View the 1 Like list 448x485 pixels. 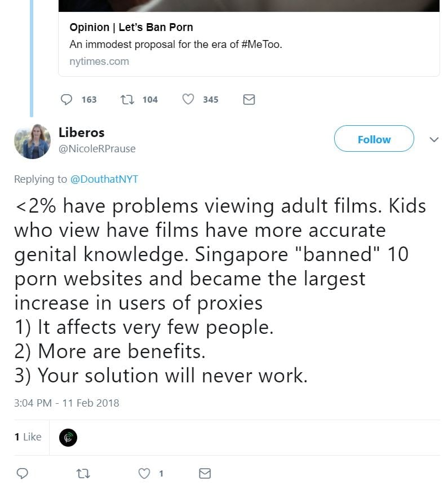click(x=28, y=436)
